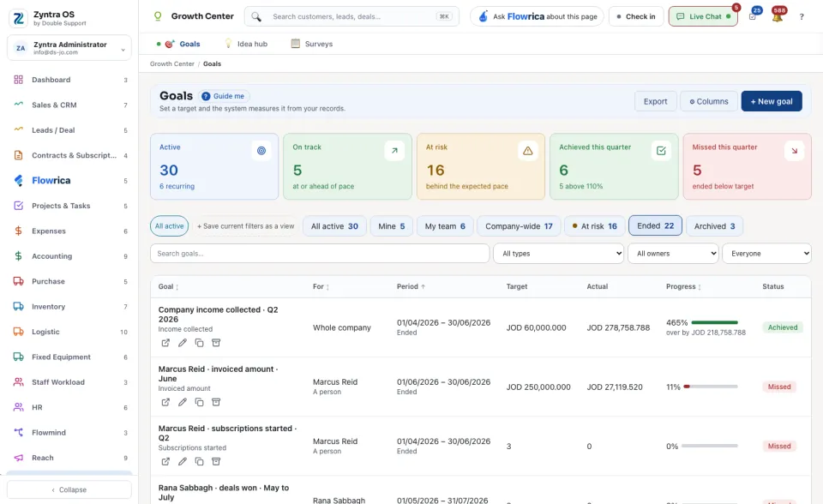The width and height of the screenshot is (823, 504).
Task: Duplicate the Company income collected goal
Action: pyautogui.click(x=199, y=343)
